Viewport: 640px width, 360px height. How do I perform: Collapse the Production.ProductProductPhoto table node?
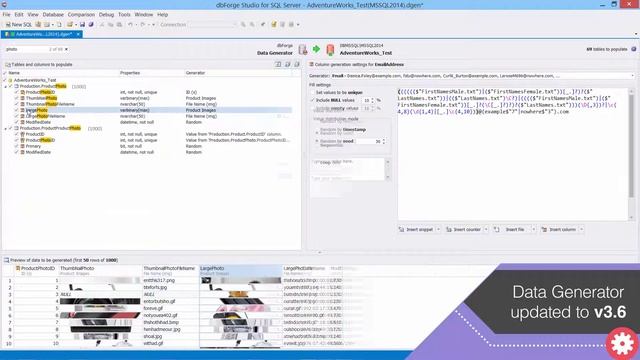point(5,129)
